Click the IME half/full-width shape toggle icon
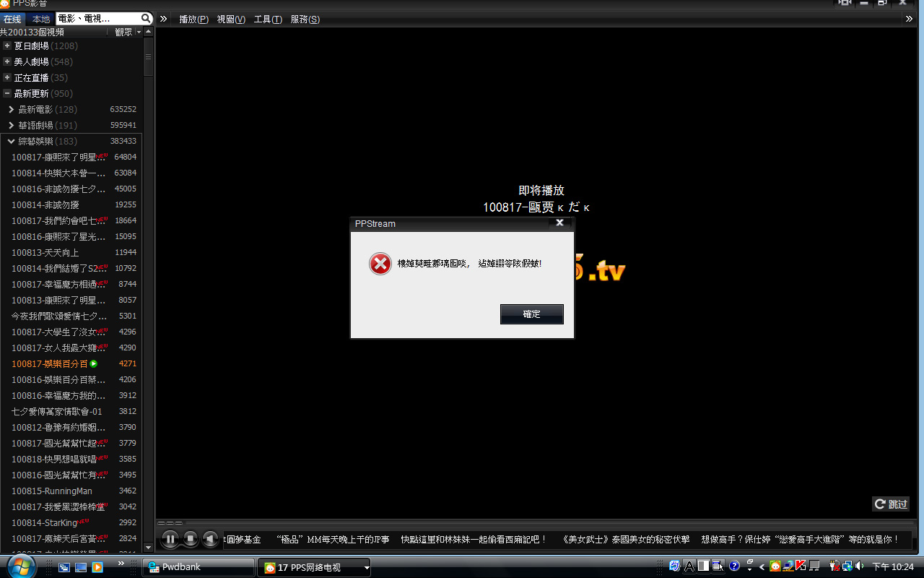 [x=703, y=566]
